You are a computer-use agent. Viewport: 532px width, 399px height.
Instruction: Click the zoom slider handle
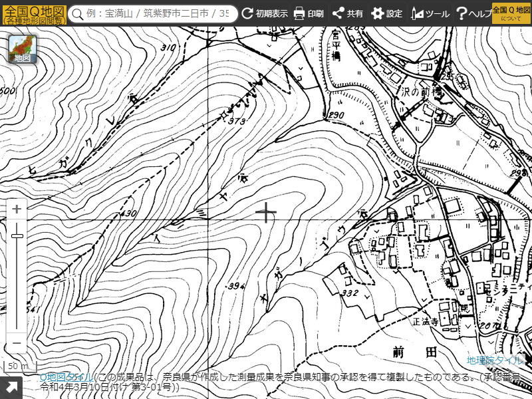[17, 235]
